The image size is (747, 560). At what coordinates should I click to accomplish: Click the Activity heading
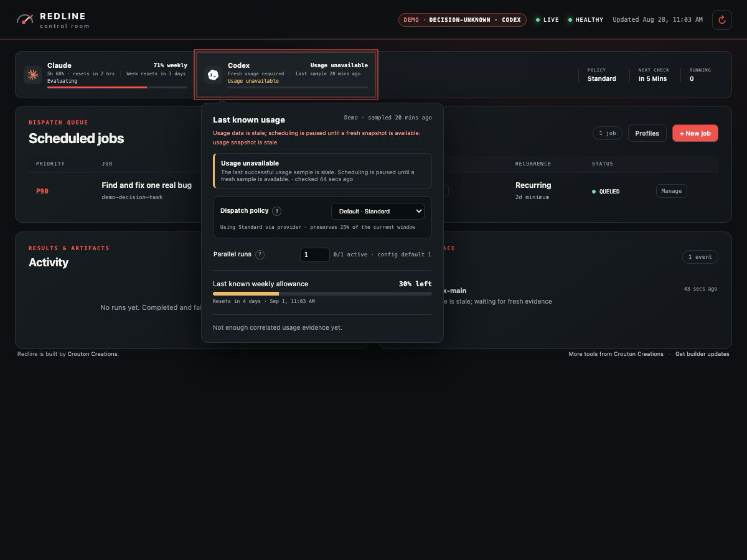coord(49,262)
